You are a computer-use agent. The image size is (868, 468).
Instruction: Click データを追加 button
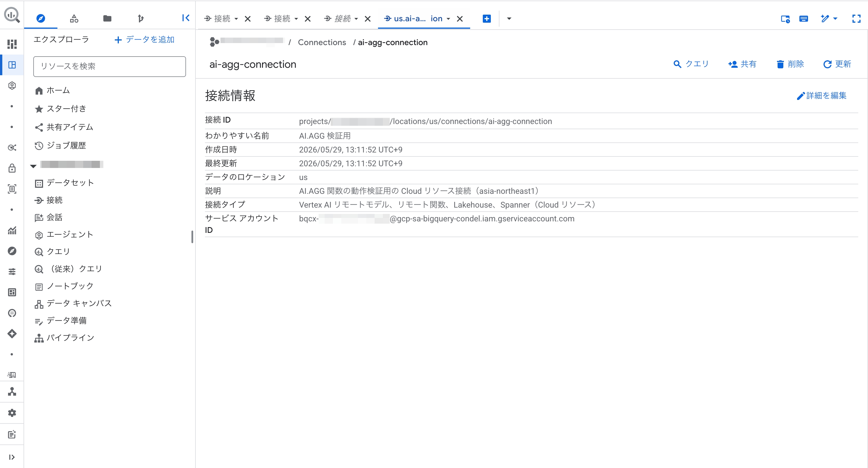[145, 40]
